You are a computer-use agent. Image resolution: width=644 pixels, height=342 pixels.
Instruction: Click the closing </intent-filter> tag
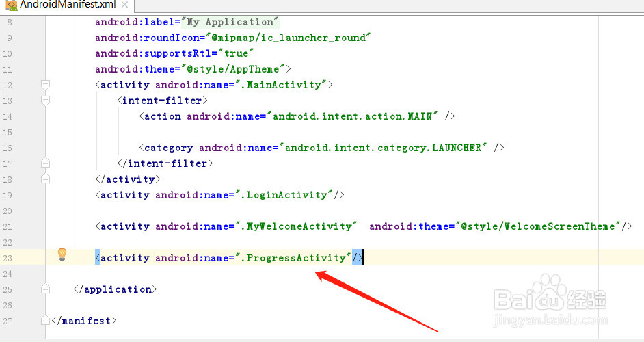(x=165, y=163)
